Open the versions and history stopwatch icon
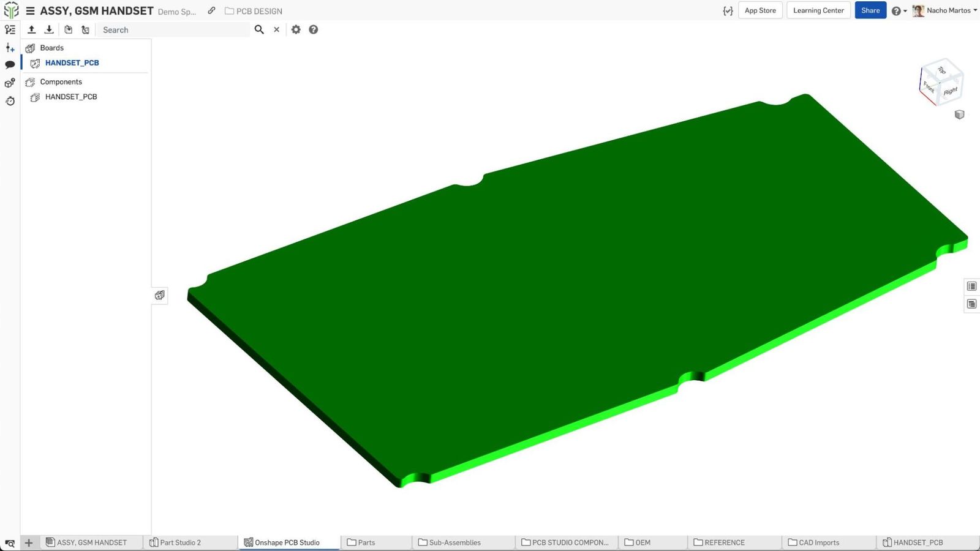This screenshot has height=551, width=980. (x=10, y=101)
